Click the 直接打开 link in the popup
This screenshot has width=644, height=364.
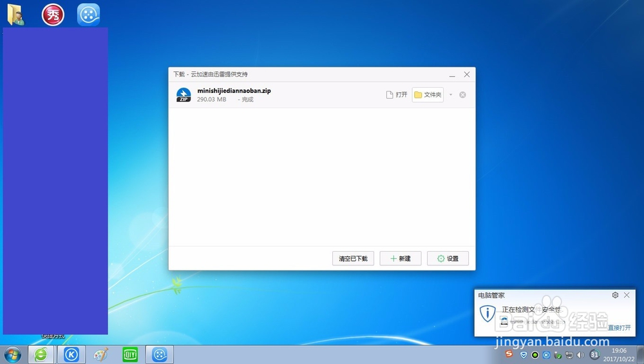[620, 327]
